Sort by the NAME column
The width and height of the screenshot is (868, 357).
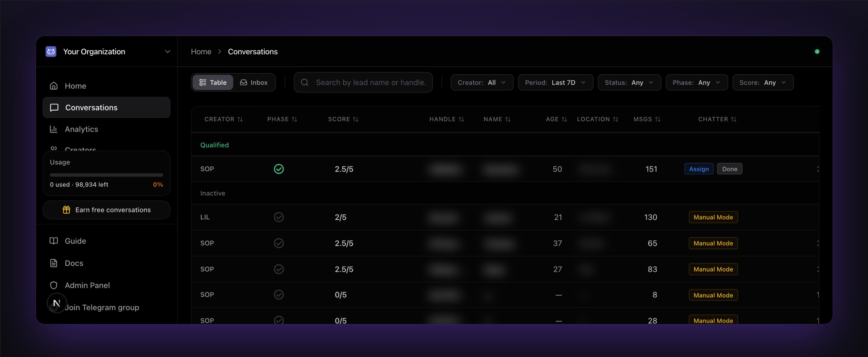click(x=497, y=119)
